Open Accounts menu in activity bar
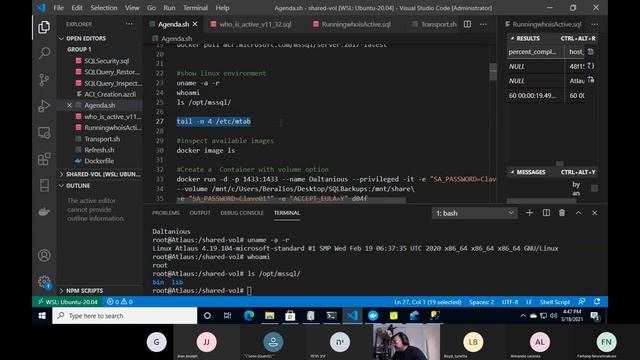This screenshot has width=640, height=360. tap(44, 256)
